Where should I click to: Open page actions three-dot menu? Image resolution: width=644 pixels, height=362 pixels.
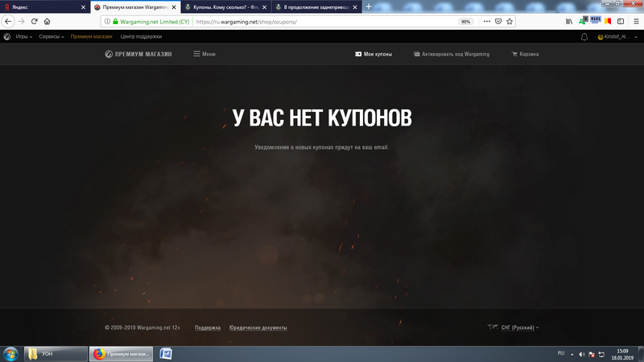(487, 22)
